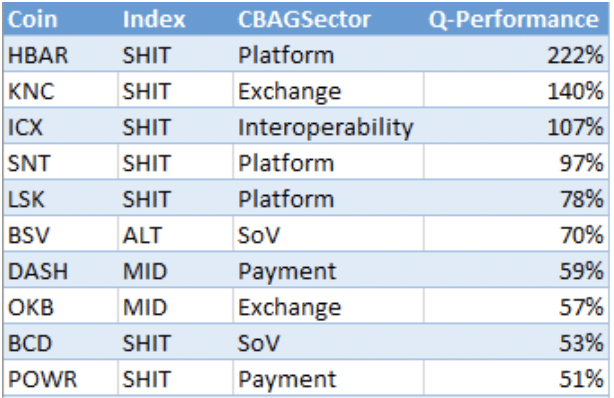Select the DASH coin cell
The width and height of the screenshot is (614, 398).
pyautogui.click(x=60, y=270)
